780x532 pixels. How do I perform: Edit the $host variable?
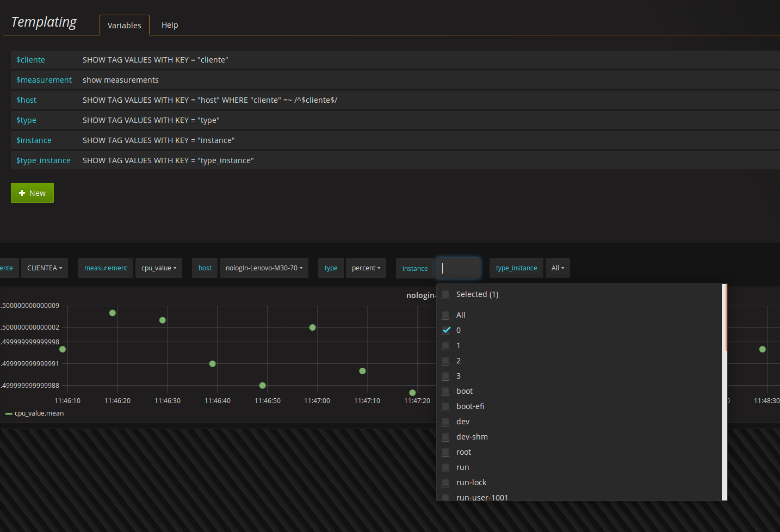26,100
